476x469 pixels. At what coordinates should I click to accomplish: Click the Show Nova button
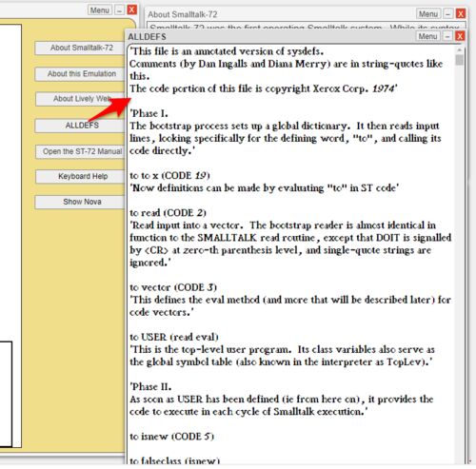point(80,202)
